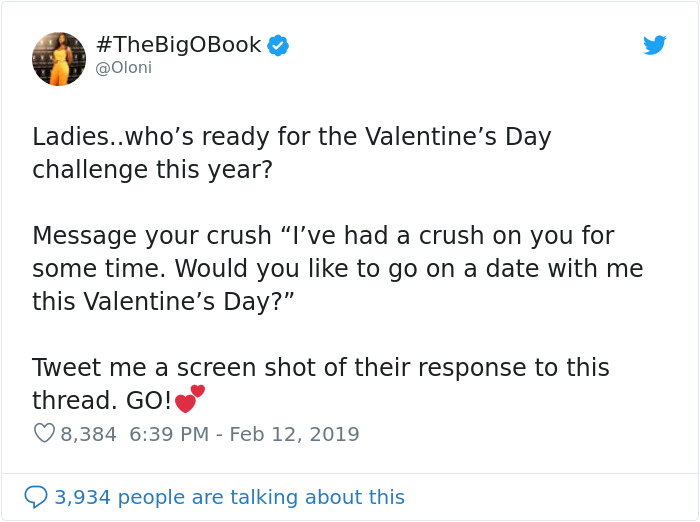Click the red double hearts emoji
Image resolution: width=700 pixels, height=522 pixels.
189,399
